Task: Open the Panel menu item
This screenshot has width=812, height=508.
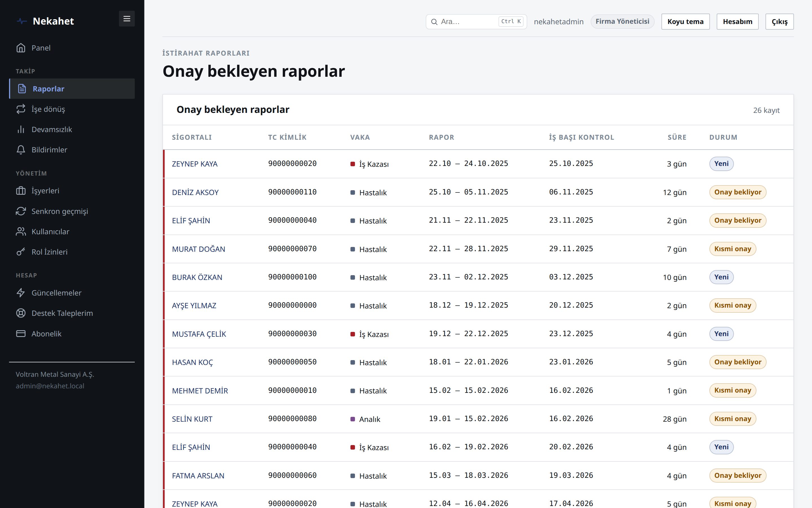Action: [x=72, y=48]
